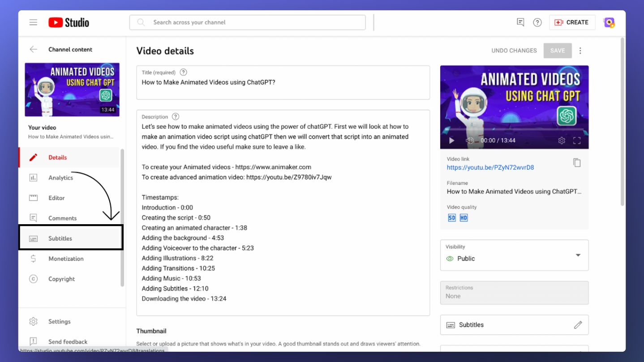The height and width of the screenshot is (362, 644).
Task: Click the search across your channel field
Action: 247,22
